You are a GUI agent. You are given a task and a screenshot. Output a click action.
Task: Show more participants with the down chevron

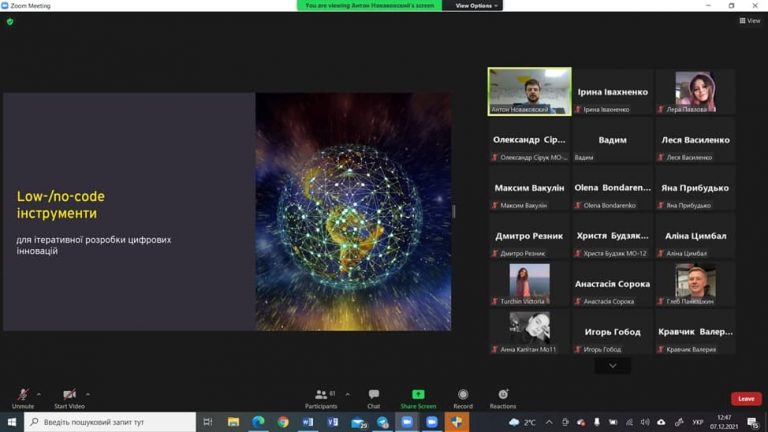[x=612, y=366]
